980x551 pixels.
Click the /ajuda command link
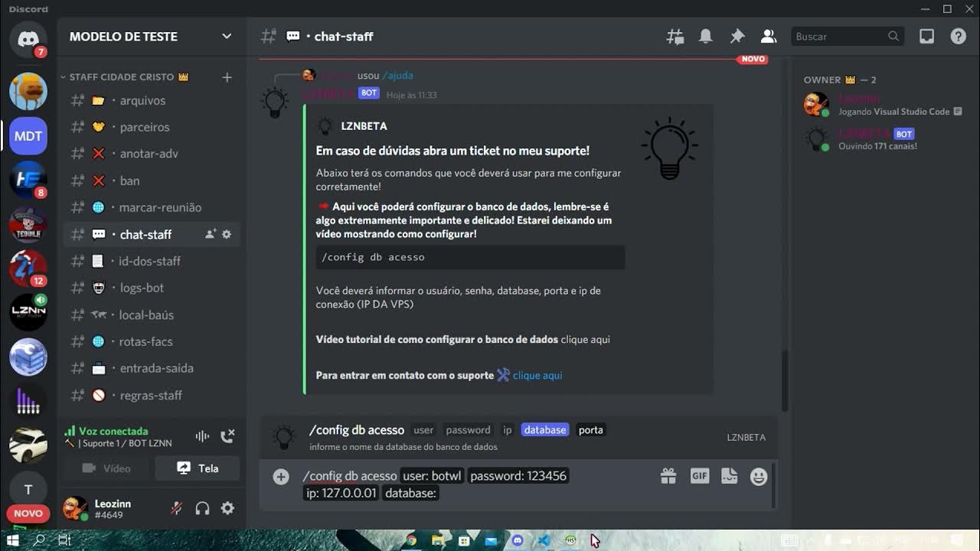point(397,76)
